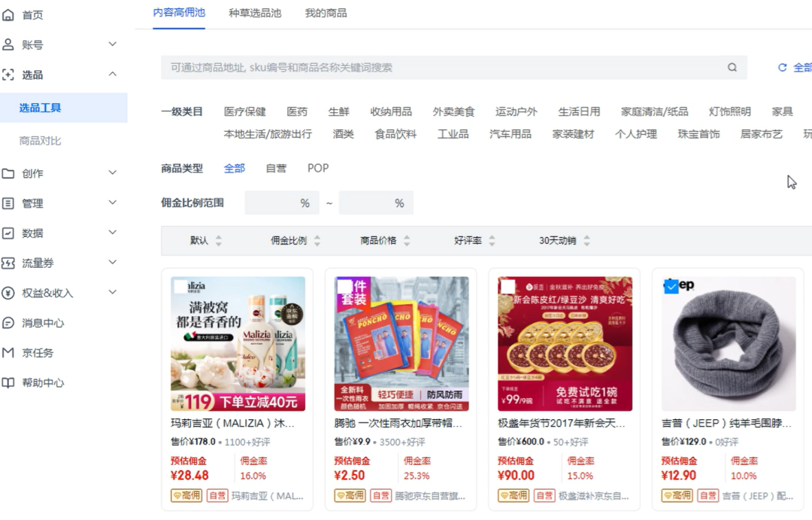Click 自营 tag on 玛莉吉亚 product
Image resolution: width=812 pixels, height=520 pixels.
tap(217, 496)
